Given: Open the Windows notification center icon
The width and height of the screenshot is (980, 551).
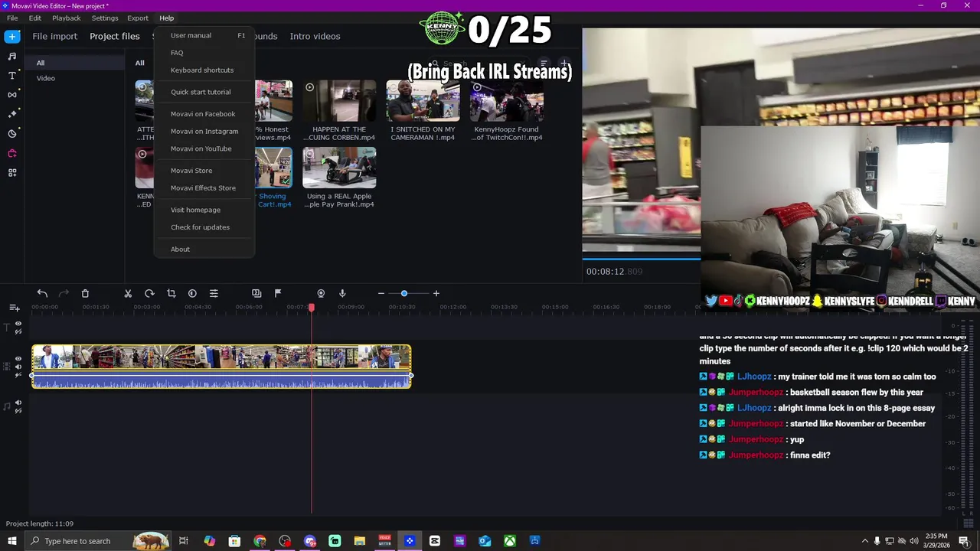Looking at the screenshot, I should click(x=964, y=541).
